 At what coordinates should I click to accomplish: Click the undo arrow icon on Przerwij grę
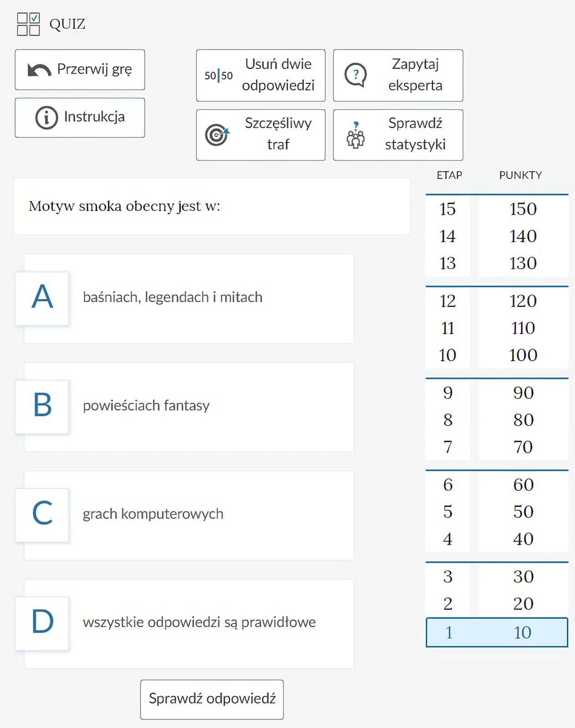(x=39, y=70)
